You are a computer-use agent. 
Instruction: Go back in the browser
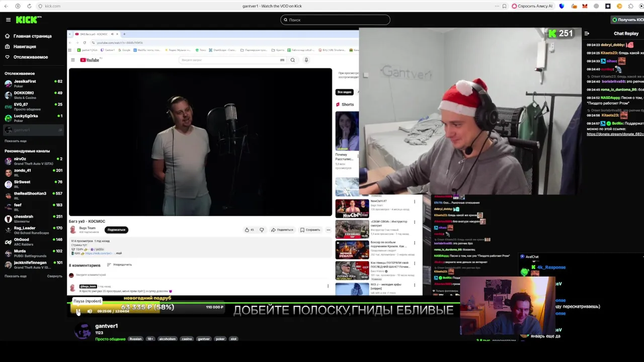click(x=7, y=6)
